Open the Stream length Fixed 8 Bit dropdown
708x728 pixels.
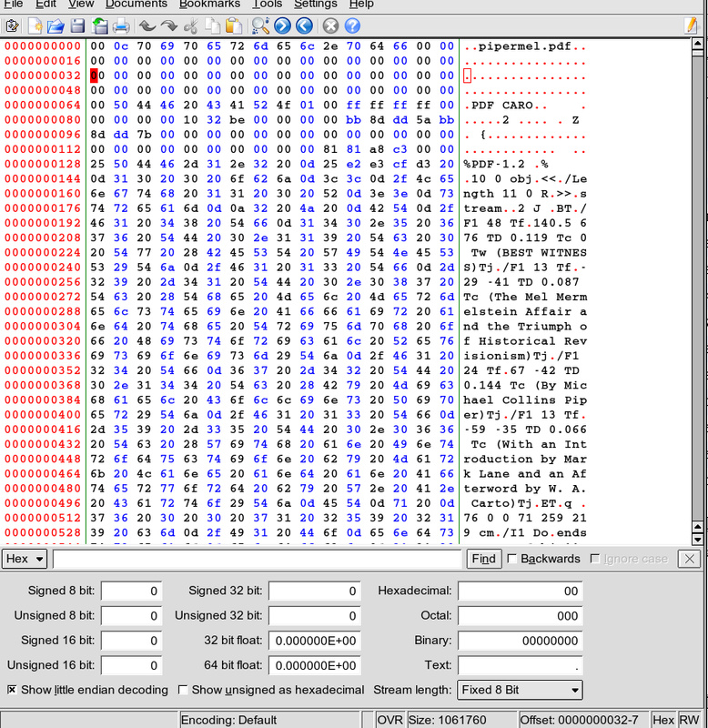[x=520, y=690]
